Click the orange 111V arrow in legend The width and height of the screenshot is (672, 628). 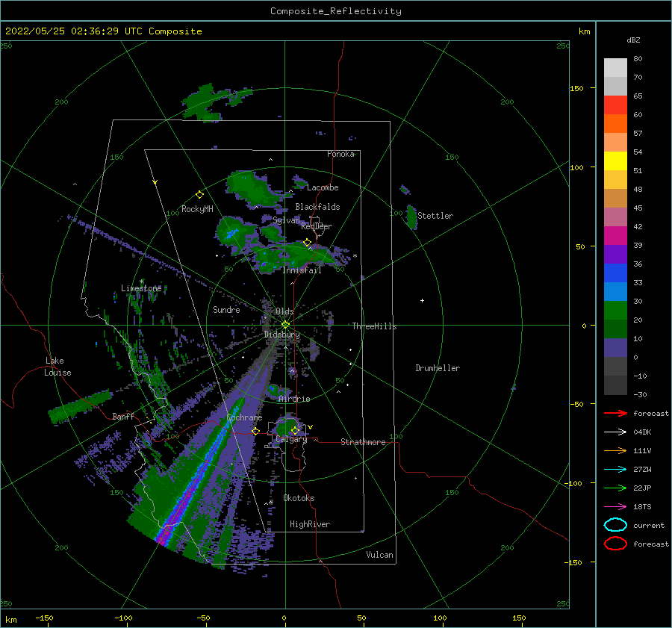coord(615,450)
